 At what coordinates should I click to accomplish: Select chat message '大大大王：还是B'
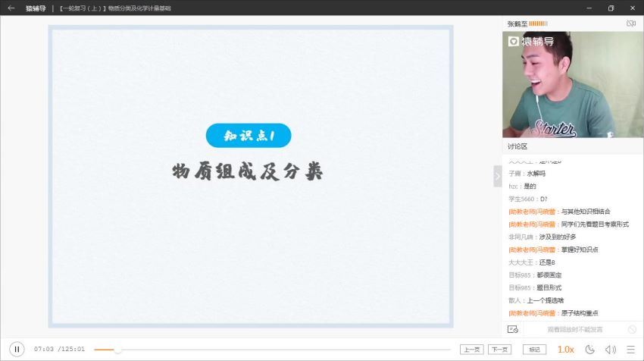531,262
